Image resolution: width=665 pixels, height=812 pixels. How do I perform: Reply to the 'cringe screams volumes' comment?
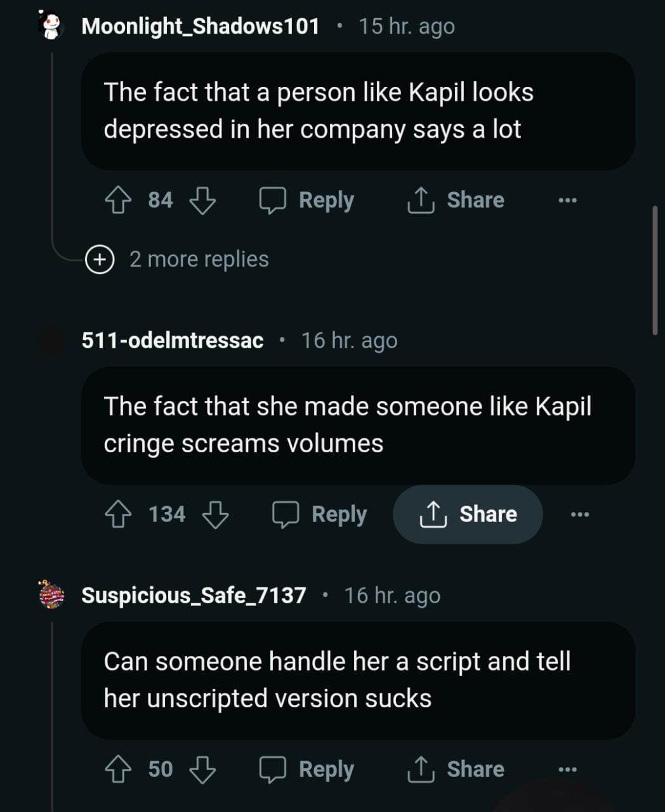320,514
